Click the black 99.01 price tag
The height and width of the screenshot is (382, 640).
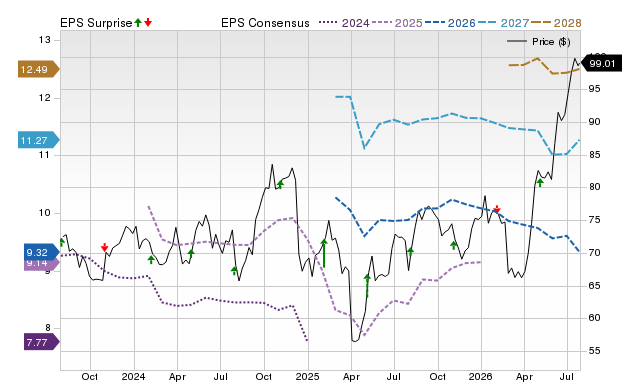pyautogui.click(x=601, y=63)
